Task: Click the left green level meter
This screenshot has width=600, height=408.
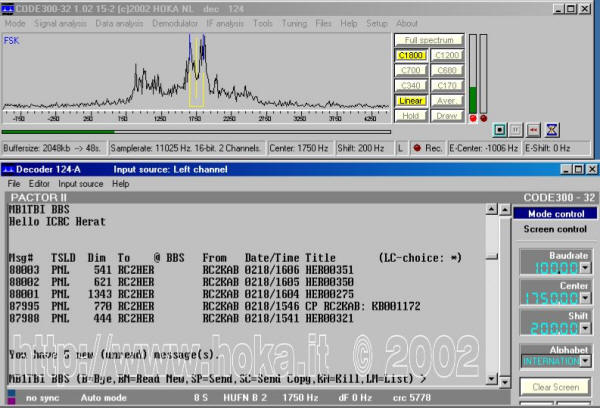Action: click(x=473, y=74)
